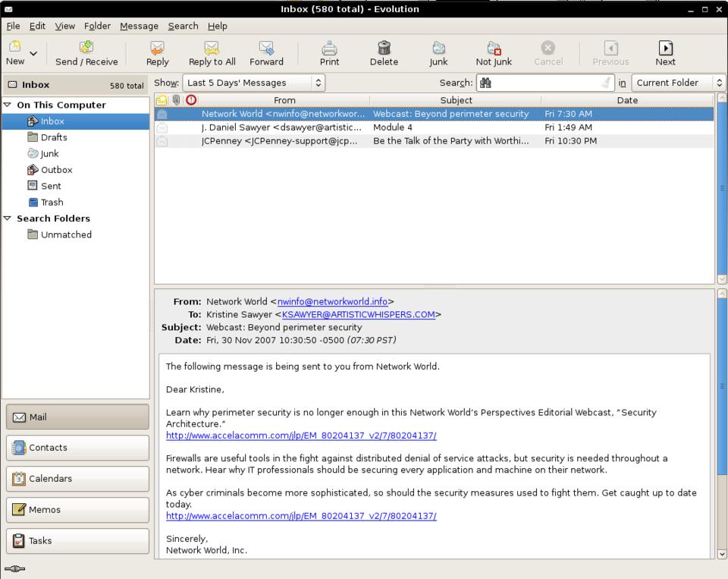This screenshot has width=728, height=579.
Task: Click the Reply toolbar icon
Action: tap(157, 48)
